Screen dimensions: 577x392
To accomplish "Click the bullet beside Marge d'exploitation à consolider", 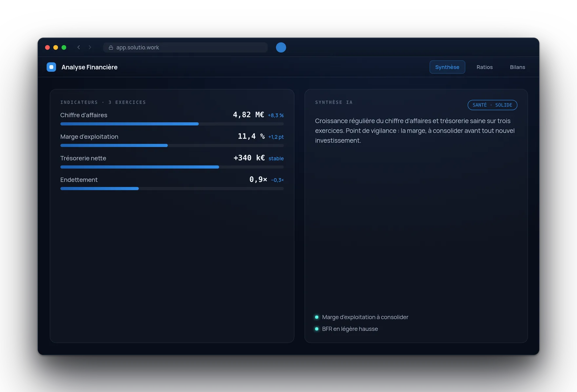I will pyautogui.click(x=317, y=317).
